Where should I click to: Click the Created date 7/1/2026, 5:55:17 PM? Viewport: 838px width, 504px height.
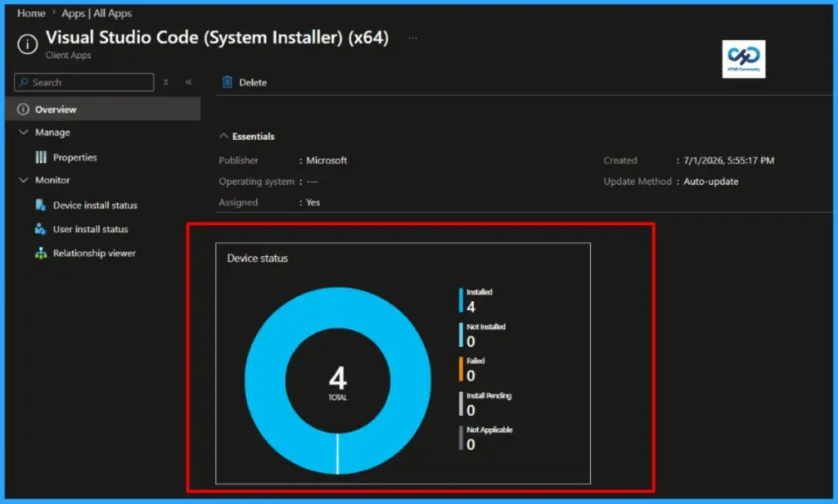pos(729,160)
